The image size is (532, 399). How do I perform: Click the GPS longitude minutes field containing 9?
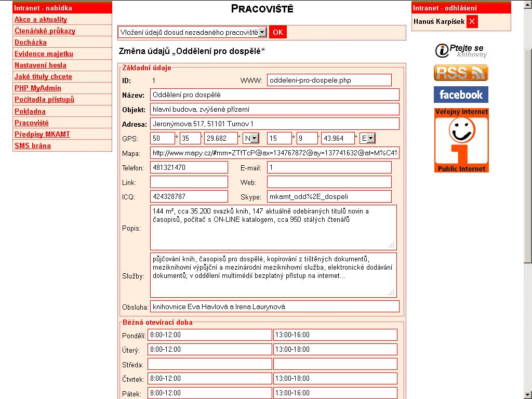click(x=307, y=138)
